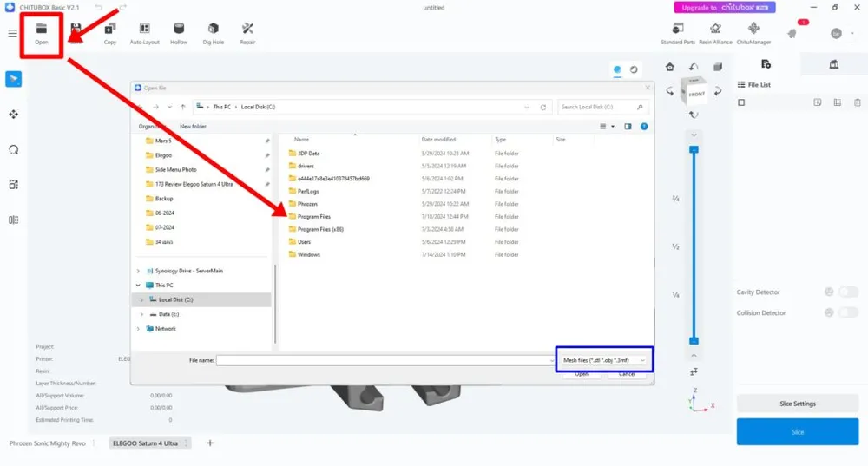Image resolution: width=868 pixels, height=466 pixels.
Task: Click the Open file toolbar icon
Action: [41, 33]
